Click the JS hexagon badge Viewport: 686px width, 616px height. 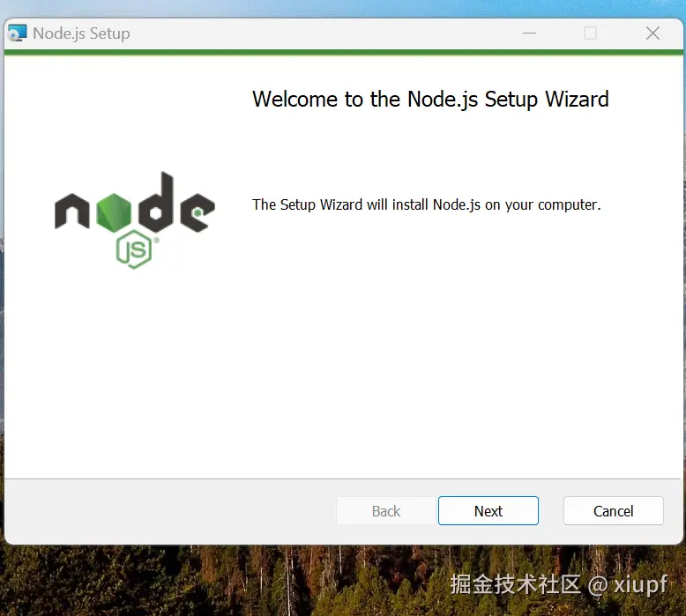(134, 249)
